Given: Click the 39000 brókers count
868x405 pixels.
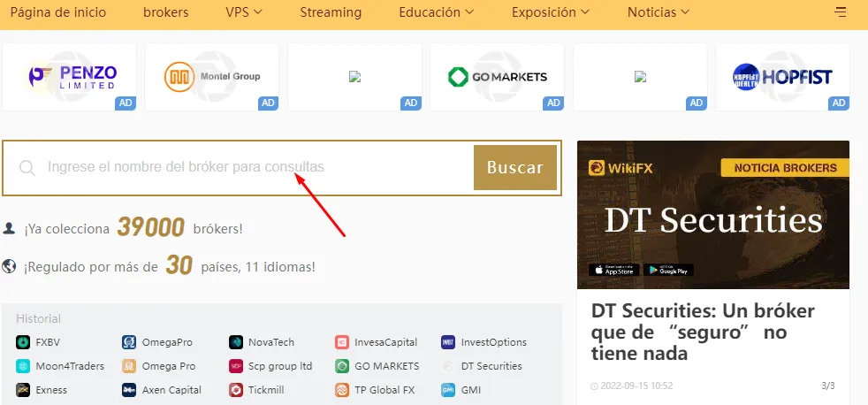Looking at the screenshot, I should [x=150, y=228].
